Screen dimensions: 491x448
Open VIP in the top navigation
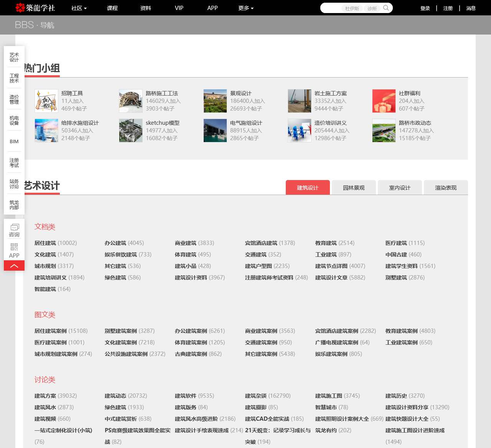179,8
